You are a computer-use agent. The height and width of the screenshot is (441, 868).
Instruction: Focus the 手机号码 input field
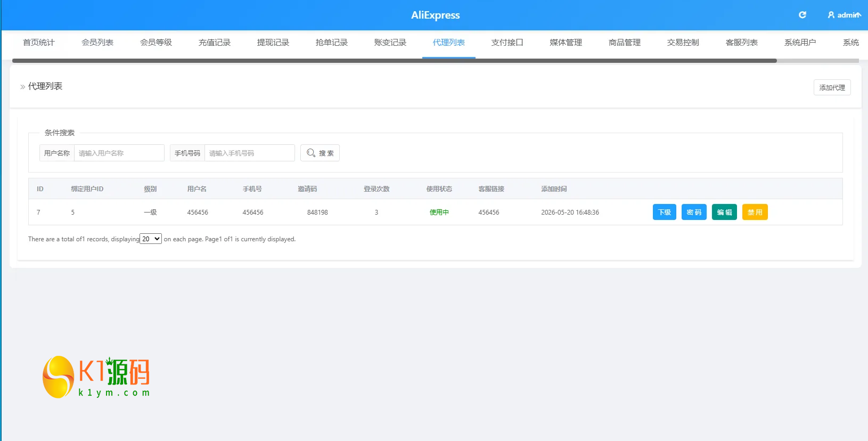tap(250, 153)
